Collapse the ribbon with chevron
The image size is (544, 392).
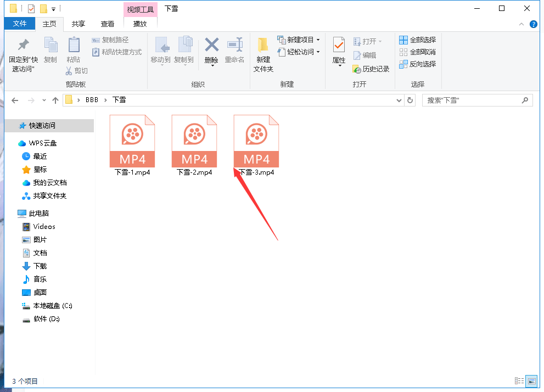pos(521,24)
